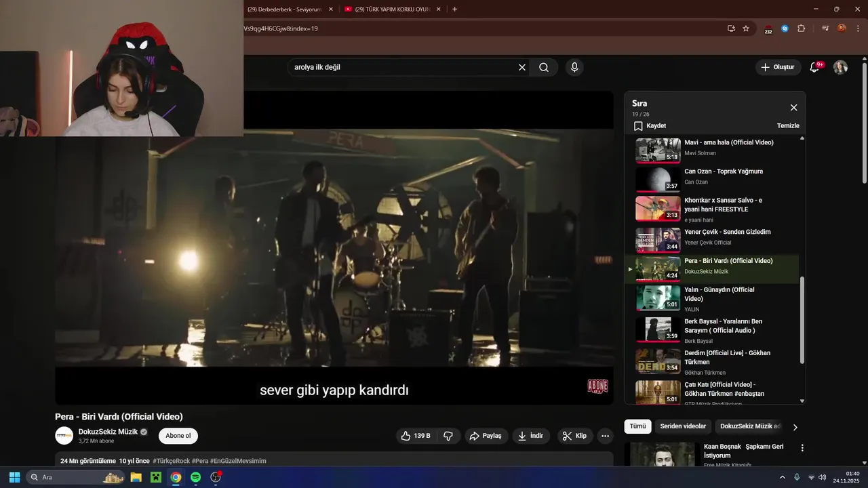Click the #TürkçeRock hashtag
Viewport: 868px width, 488px height.
[171, 461]
